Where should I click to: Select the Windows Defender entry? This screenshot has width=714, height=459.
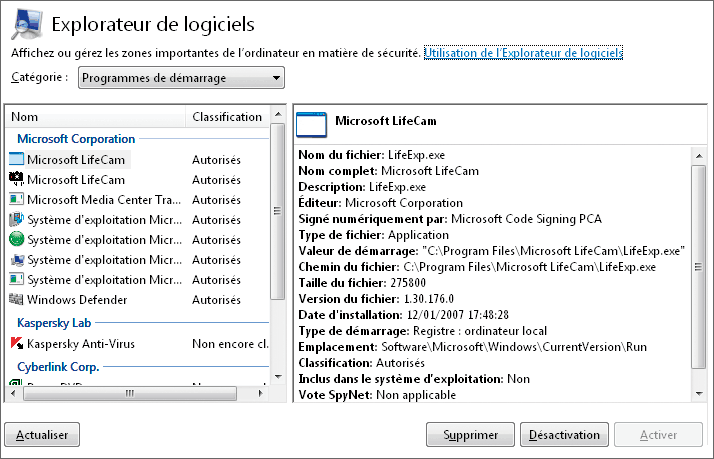point(77,300)
